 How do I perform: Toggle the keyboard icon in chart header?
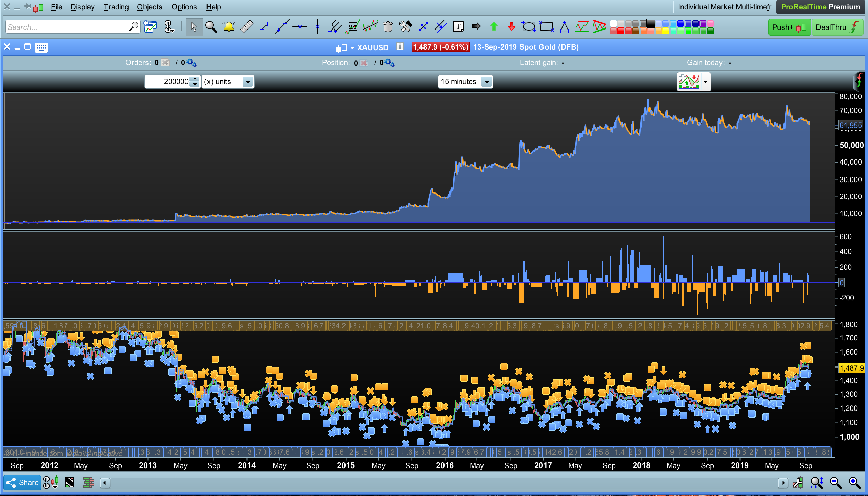[x=41, y=47]
